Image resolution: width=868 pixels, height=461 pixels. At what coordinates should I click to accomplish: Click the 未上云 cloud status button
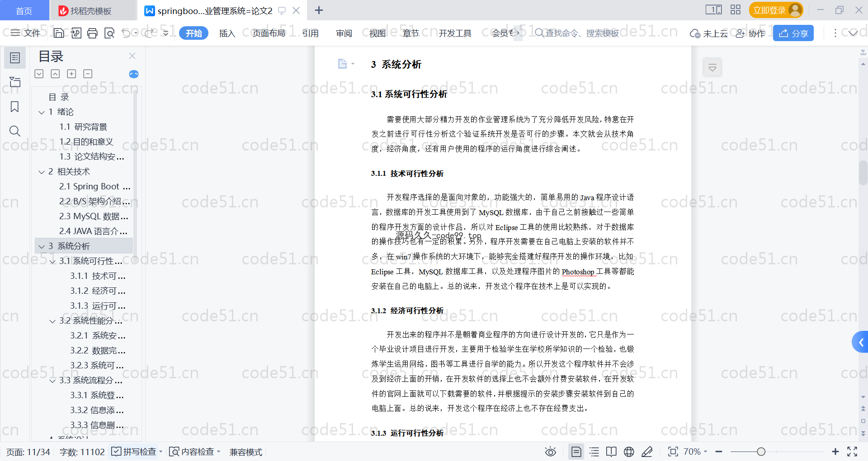[x=709, y=33]
